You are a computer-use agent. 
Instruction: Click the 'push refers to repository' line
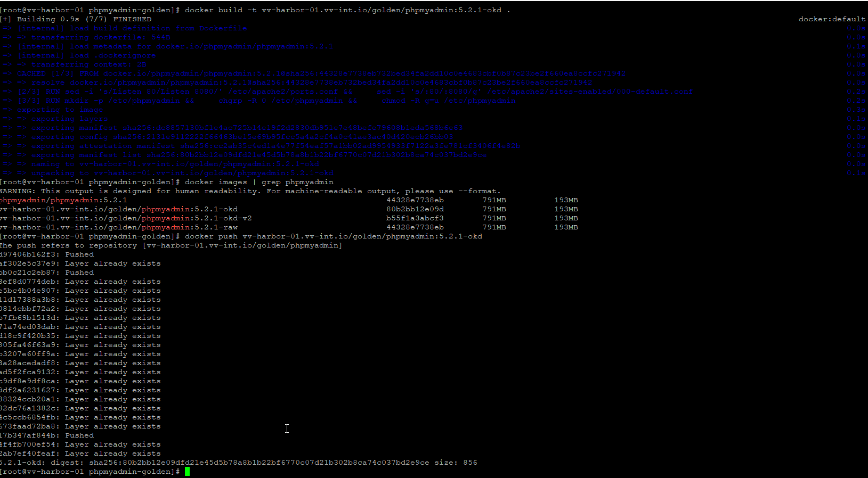coord(171,245)
